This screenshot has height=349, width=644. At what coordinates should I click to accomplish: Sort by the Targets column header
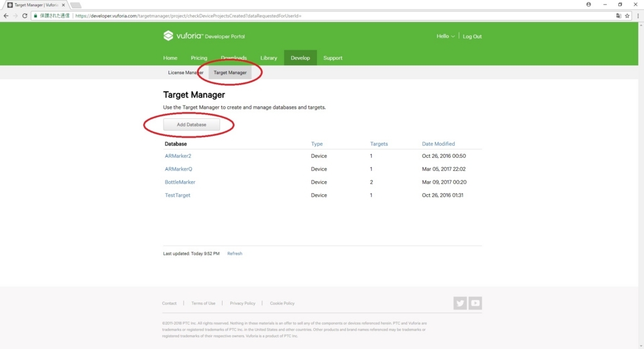pyautogui.click(x=379, y=144)
